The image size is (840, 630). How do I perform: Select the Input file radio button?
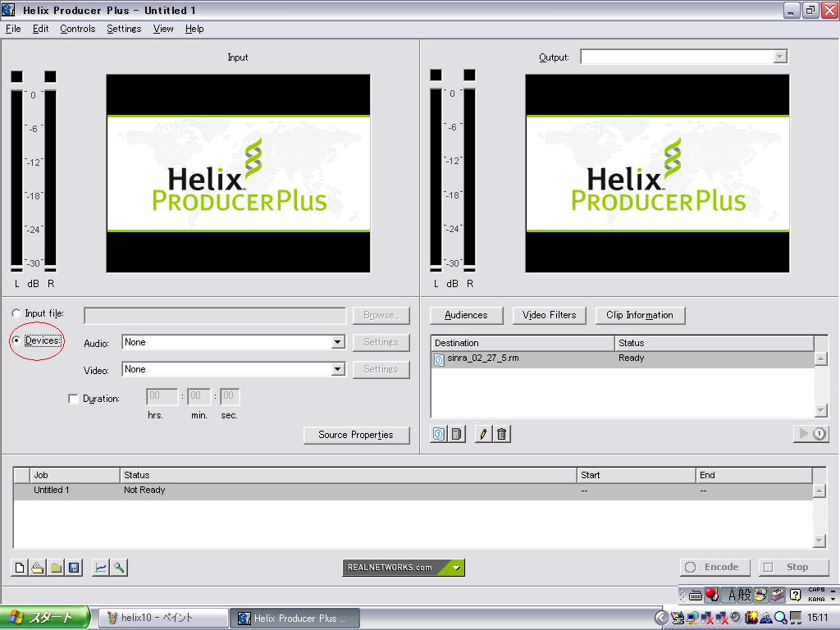click(x=16, y=313)
